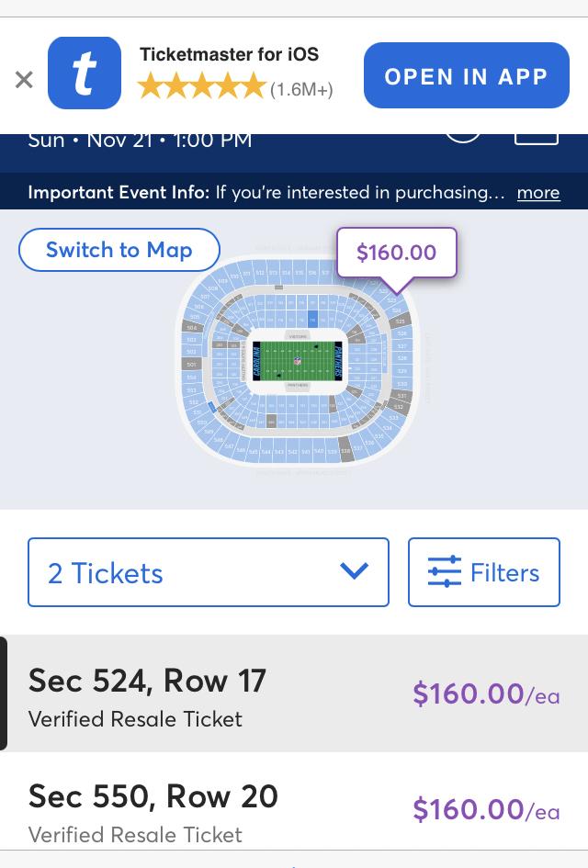Switch to Map view

pyautogui.click(x=119, y=250)
